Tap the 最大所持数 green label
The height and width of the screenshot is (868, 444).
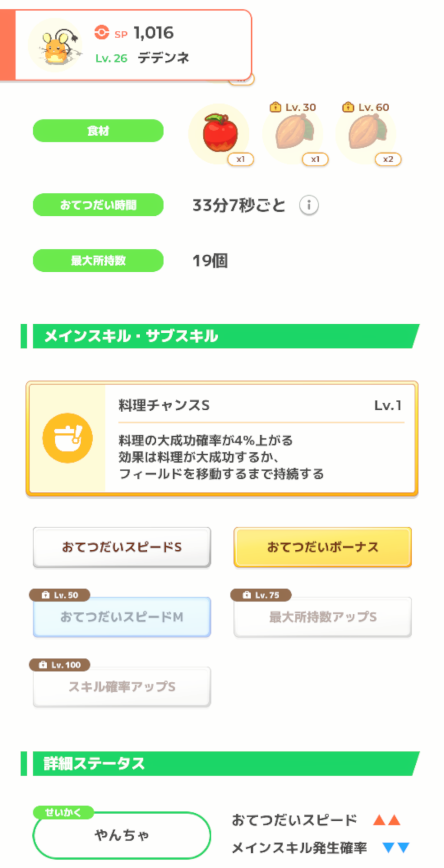[x=98, y=260]
